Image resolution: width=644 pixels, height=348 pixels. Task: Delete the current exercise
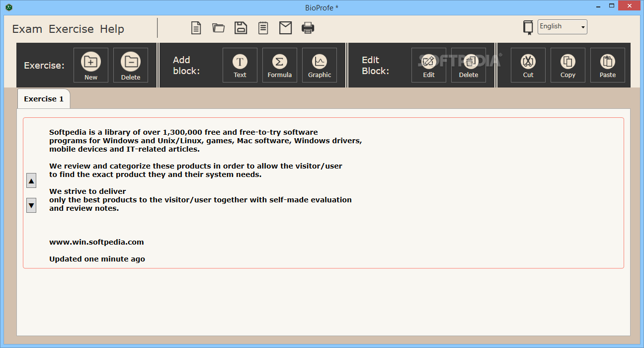[131, 65]
